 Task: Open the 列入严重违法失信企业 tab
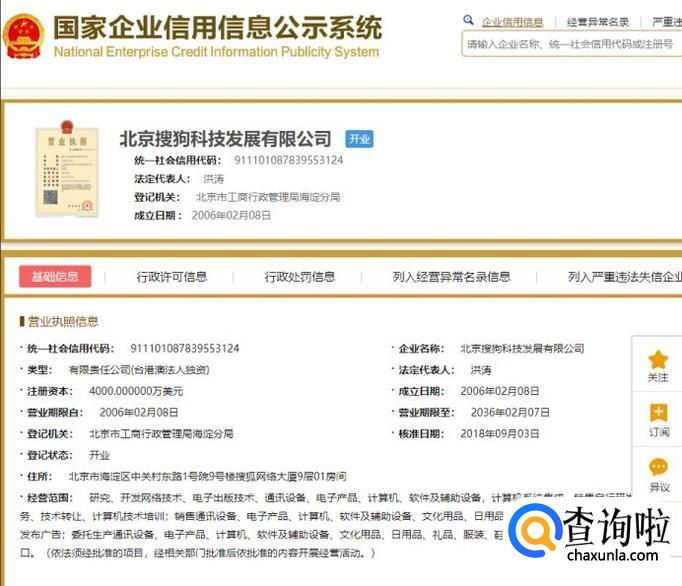point(625,277)
